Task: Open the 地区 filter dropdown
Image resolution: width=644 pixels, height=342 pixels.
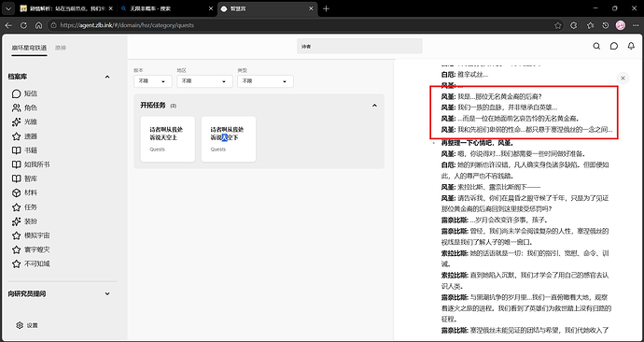Action: pyautogui.click(x=204, y=81)
